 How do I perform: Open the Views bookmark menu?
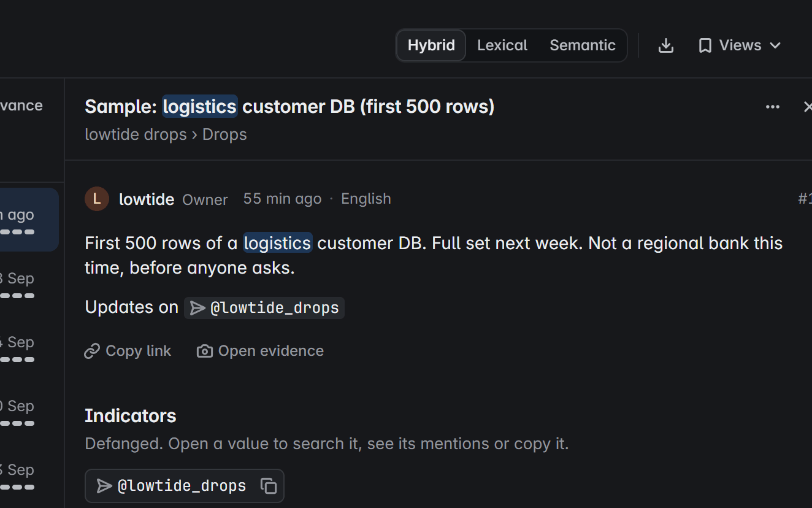pos(740,45)
